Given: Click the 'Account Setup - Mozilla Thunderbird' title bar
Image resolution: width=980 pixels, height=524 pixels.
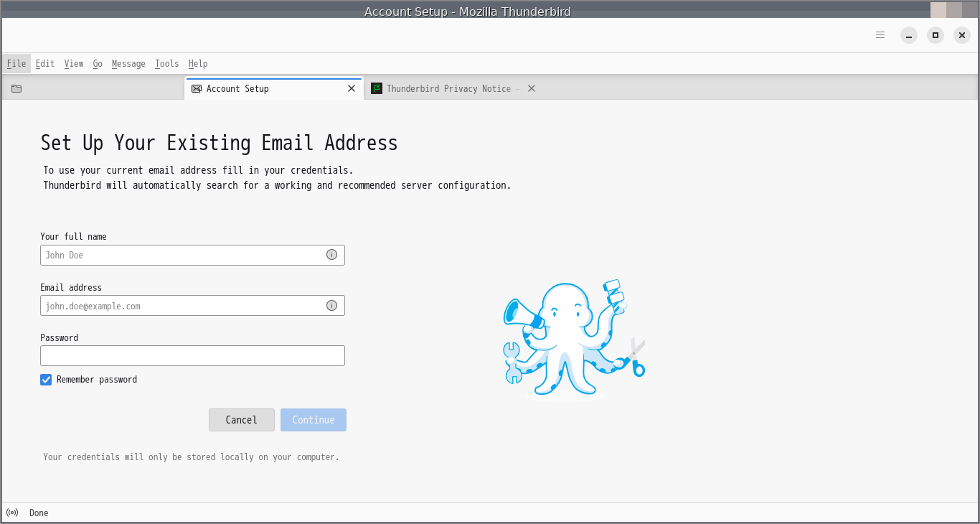Looking at the screenshot, I should coord(468,11).
